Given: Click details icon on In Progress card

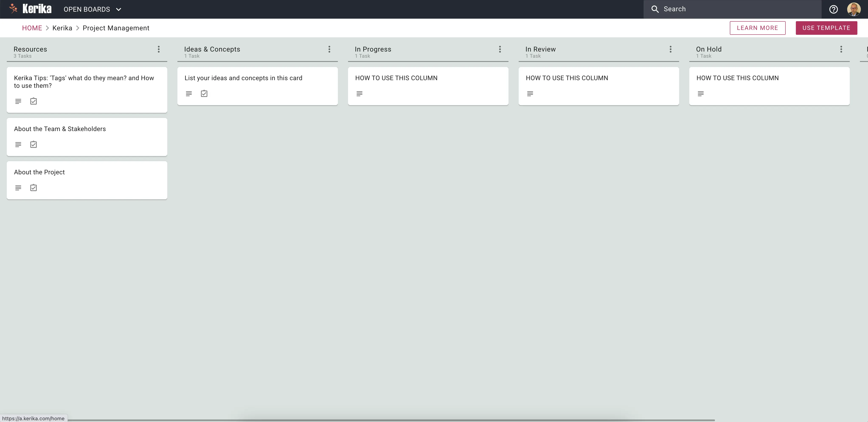Looking at the screenshot, I should [x=360, y=94].
